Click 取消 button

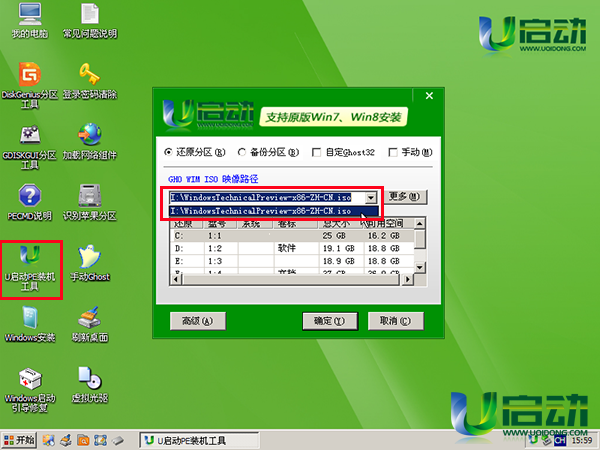396,321
